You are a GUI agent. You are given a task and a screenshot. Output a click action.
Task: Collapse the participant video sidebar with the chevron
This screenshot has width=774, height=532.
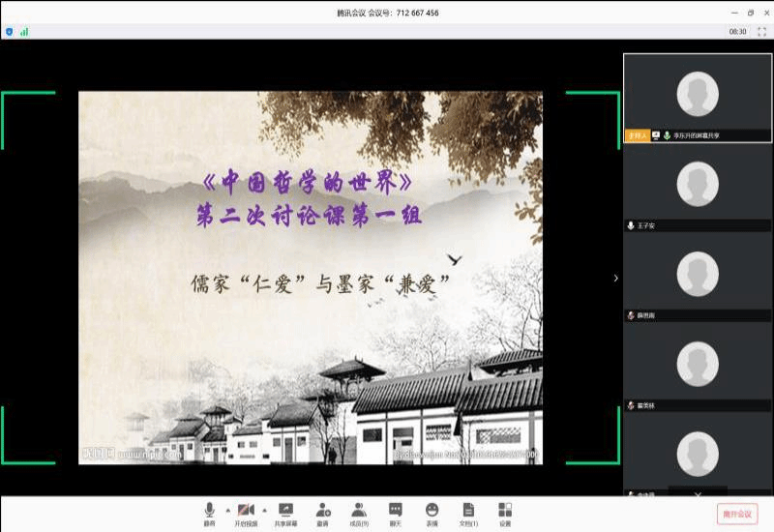pos(615,279)
